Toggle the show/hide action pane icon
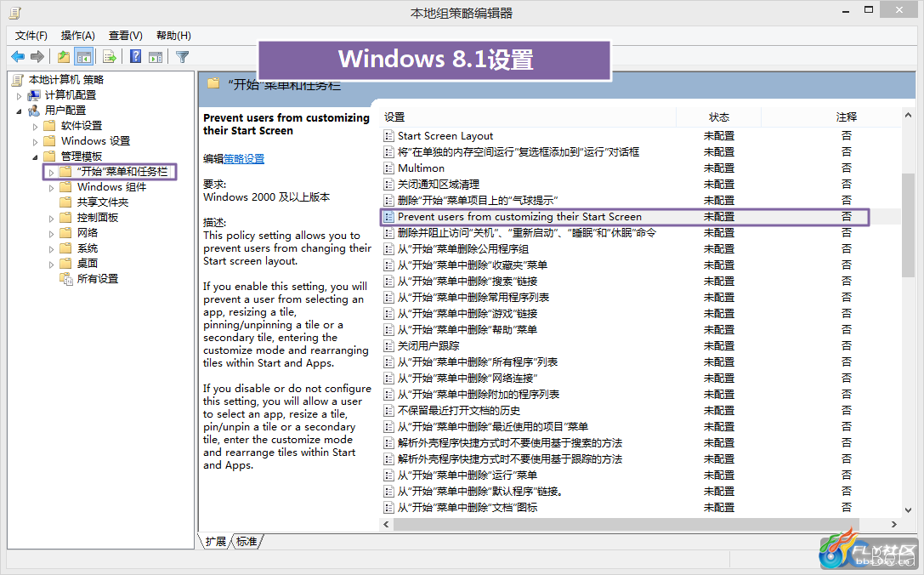 tap(156, 57)
